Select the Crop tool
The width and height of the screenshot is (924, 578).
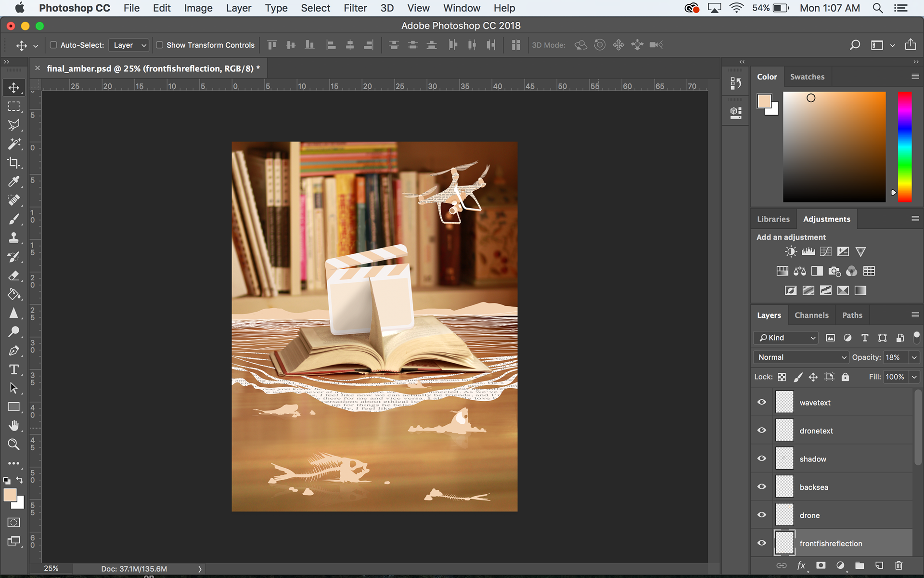(x=13, y=163)
